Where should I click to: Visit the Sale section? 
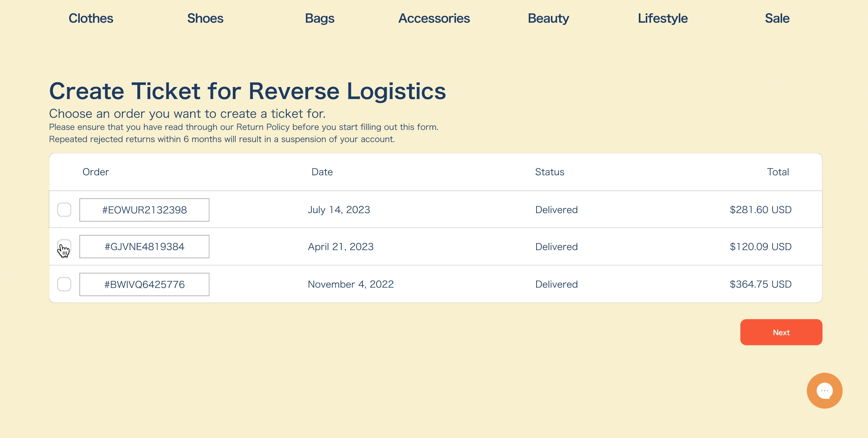pos(777,18)
